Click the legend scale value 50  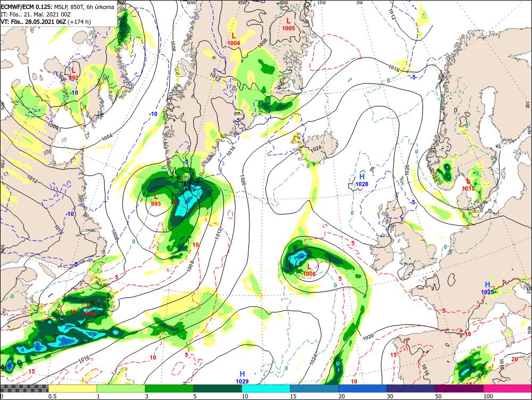tap(439, 396)
